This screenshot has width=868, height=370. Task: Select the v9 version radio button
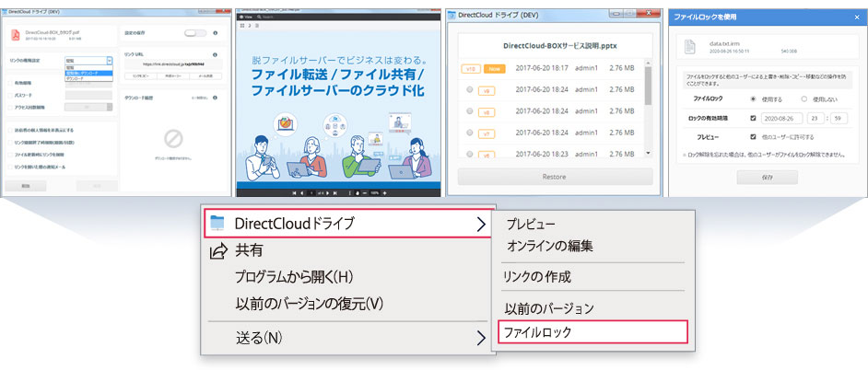469,89
